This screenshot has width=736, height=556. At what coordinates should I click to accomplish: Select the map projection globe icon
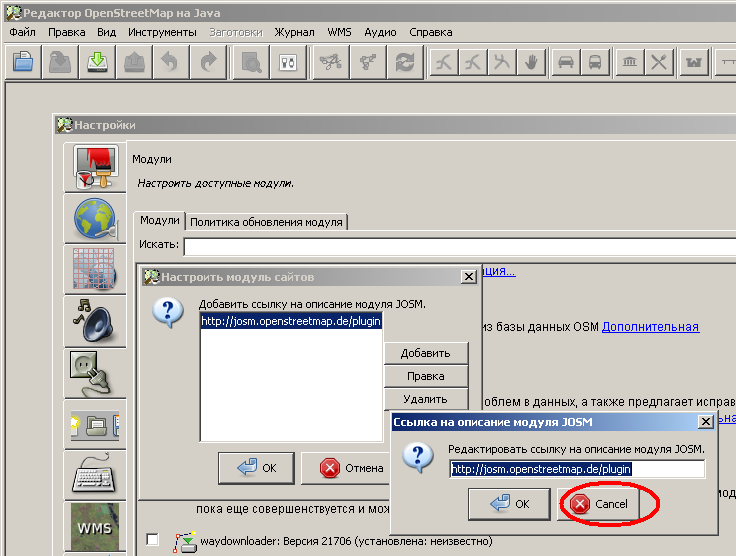[x=96, y=218]
